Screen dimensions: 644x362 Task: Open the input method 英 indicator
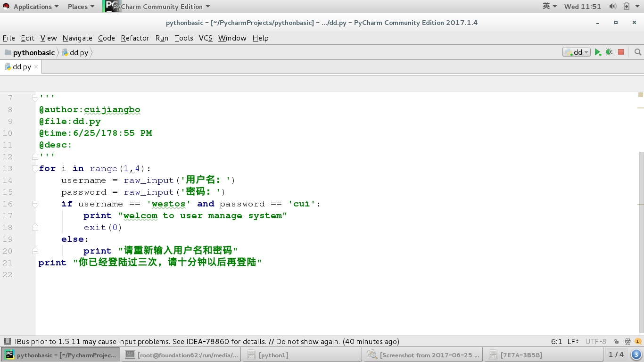click(x=550, y=6)
